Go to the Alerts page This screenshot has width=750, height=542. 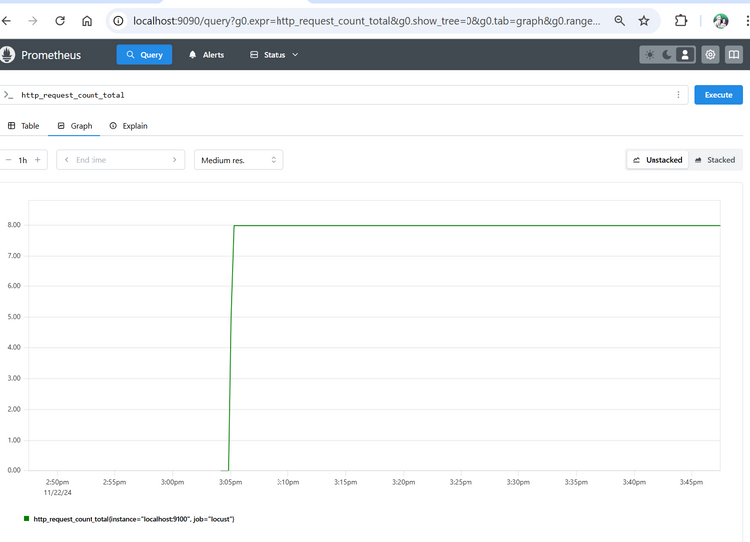pyautogui.click(x=206, y=55)
